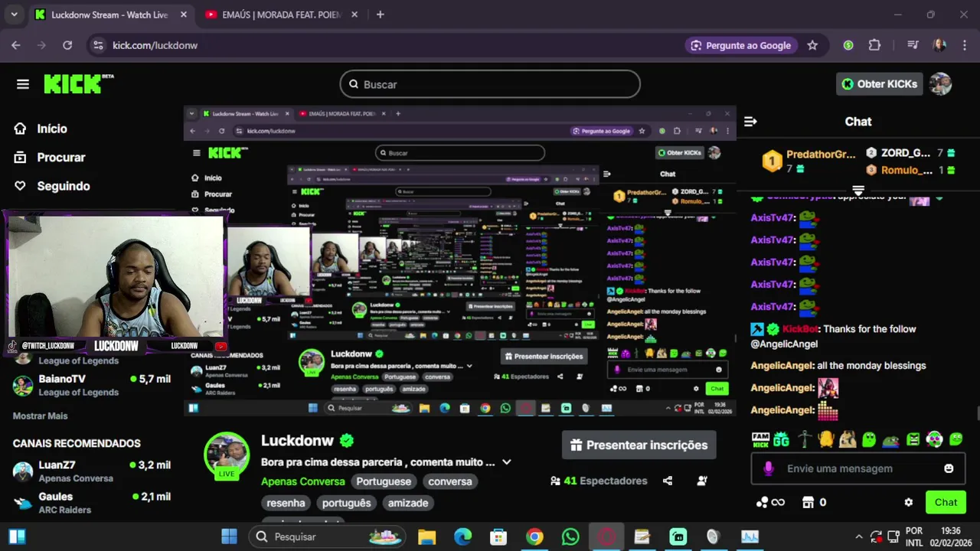Expand list with Mostrar Mais
Screen dimensions: 980x551
pyautogui.click(x=41, y=416)
